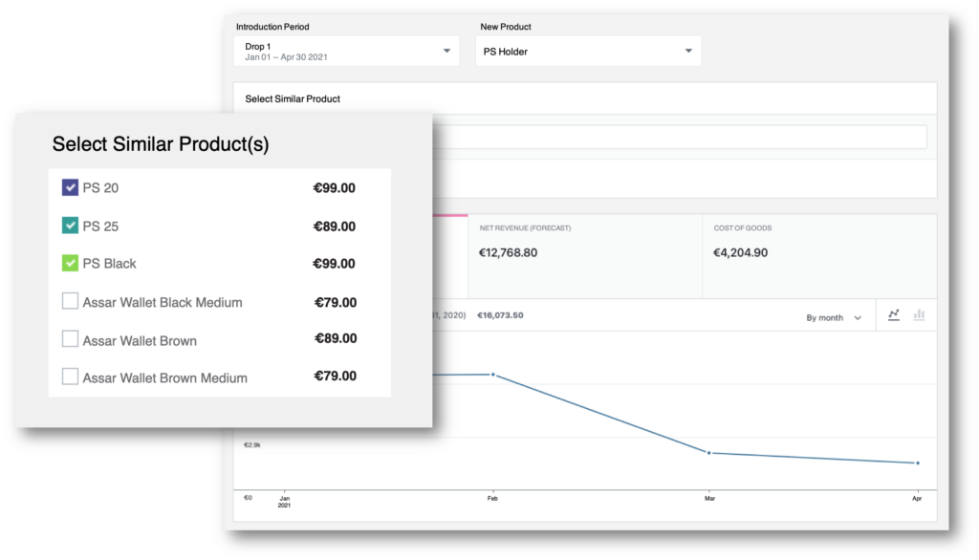Click the PS 25 product name
The width and height of the screenshot is (979, 560).
coord(100,226)
